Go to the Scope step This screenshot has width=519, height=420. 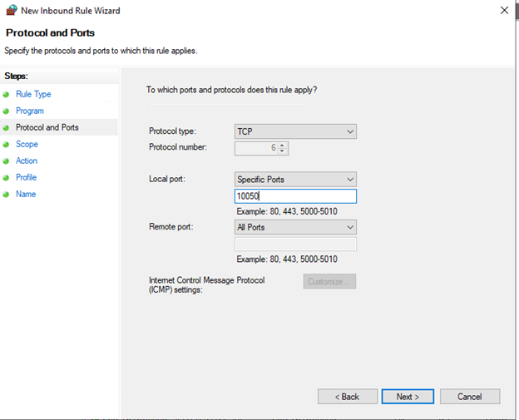(x=27, y=144)
